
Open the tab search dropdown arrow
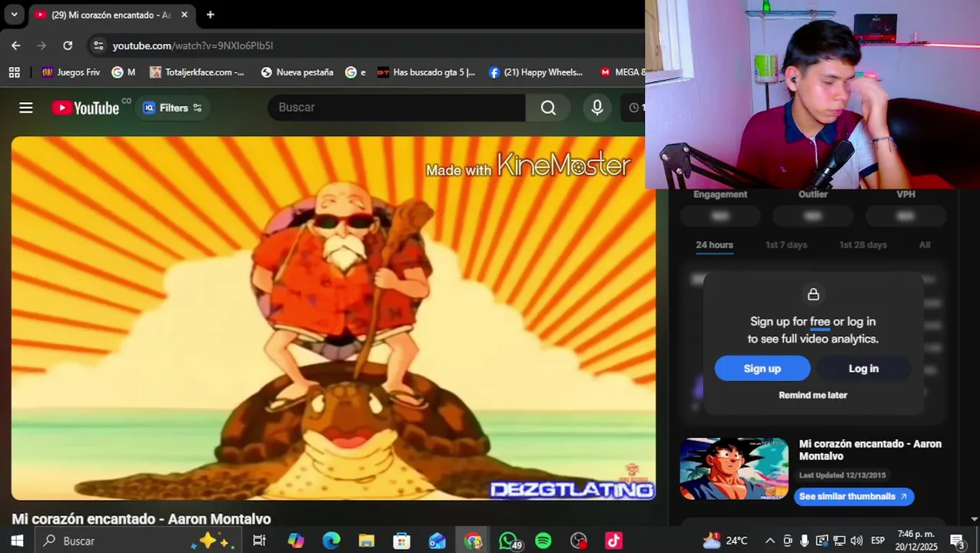click(14, 15)
